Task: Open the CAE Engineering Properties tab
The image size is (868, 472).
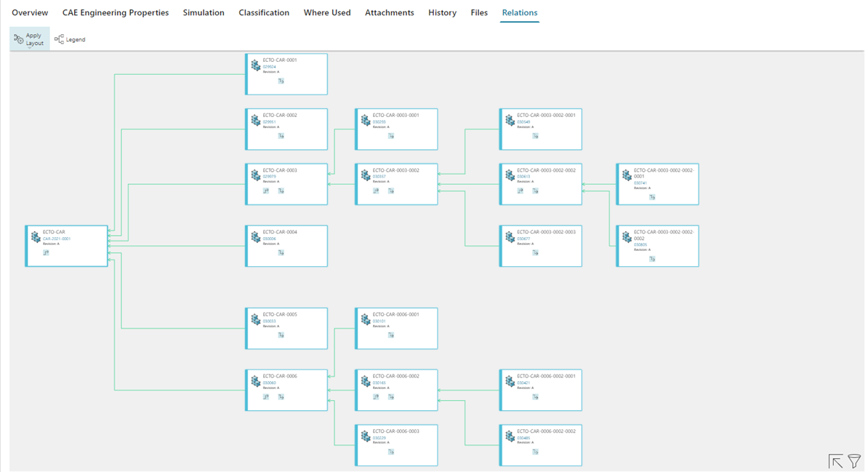Action: (115, 12)
